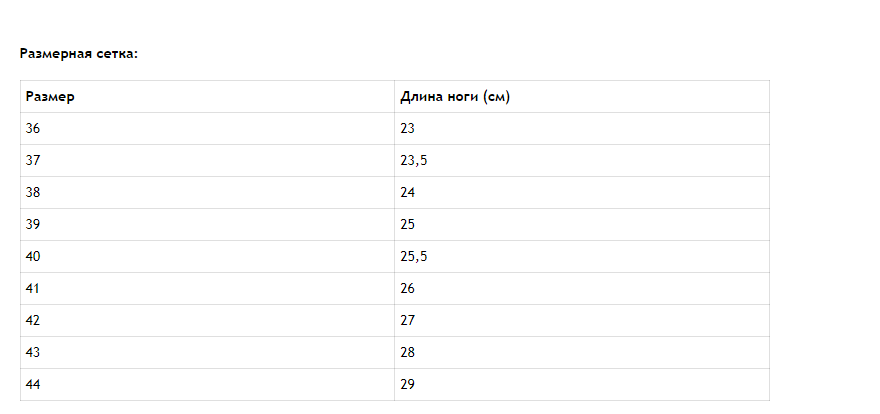Viewport: 880px width, 414px height.
Task: Select the size 42 cell
Action: 35,321
